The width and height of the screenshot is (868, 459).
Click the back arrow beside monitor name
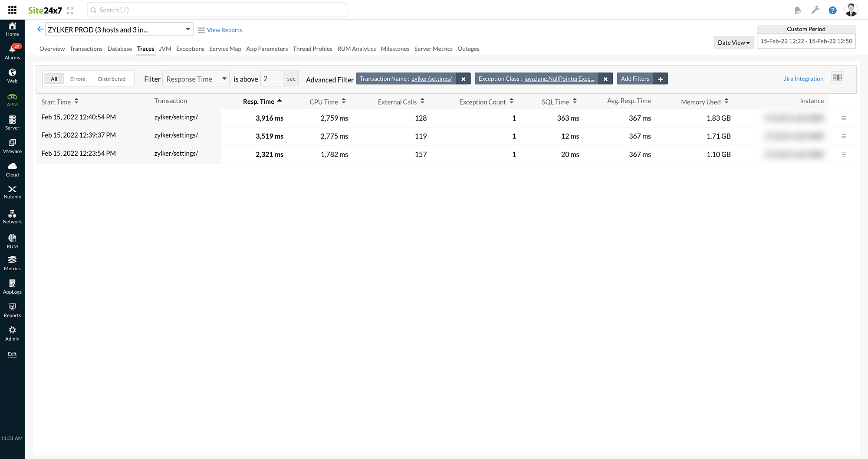coord(40,29)
